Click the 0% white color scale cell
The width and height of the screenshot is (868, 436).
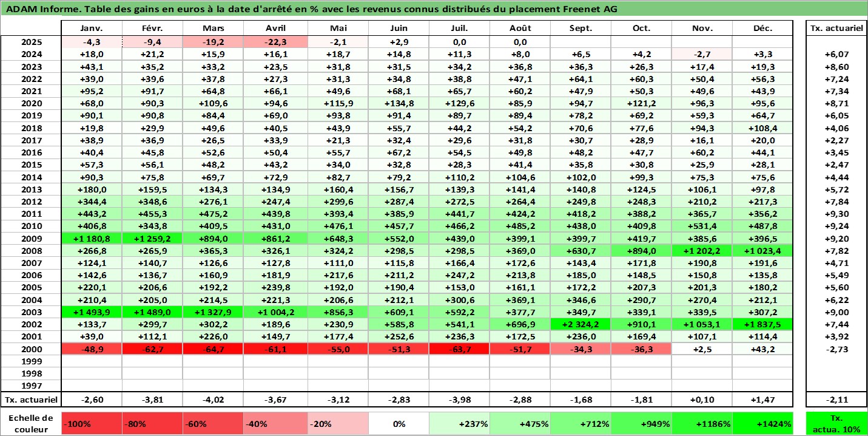click(398, 423)
